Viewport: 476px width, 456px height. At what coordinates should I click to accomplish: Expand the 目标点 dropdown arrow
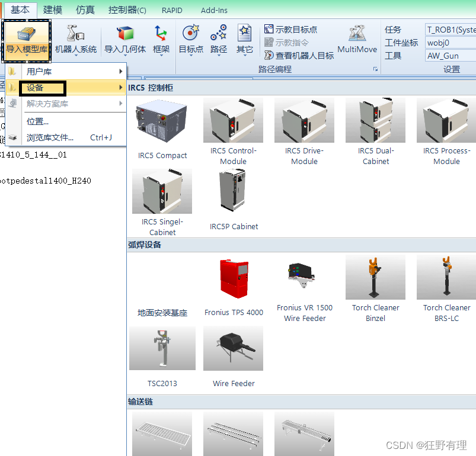191,56
